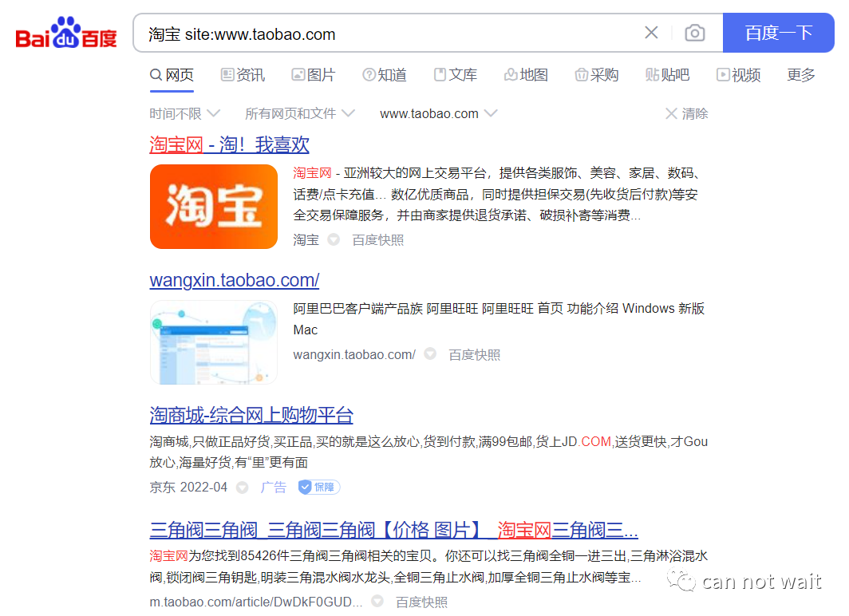Click the 广告 ad label

pyautogui.click(x=274, y=488)
